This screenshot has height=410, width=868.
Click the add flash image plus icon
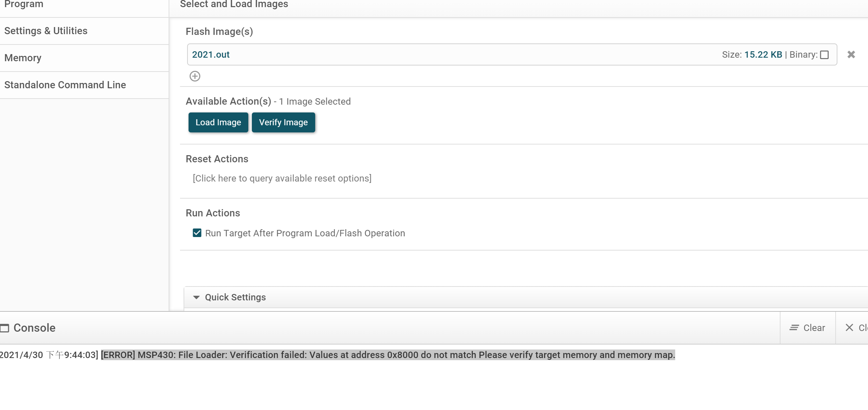[x=195, y=76]
